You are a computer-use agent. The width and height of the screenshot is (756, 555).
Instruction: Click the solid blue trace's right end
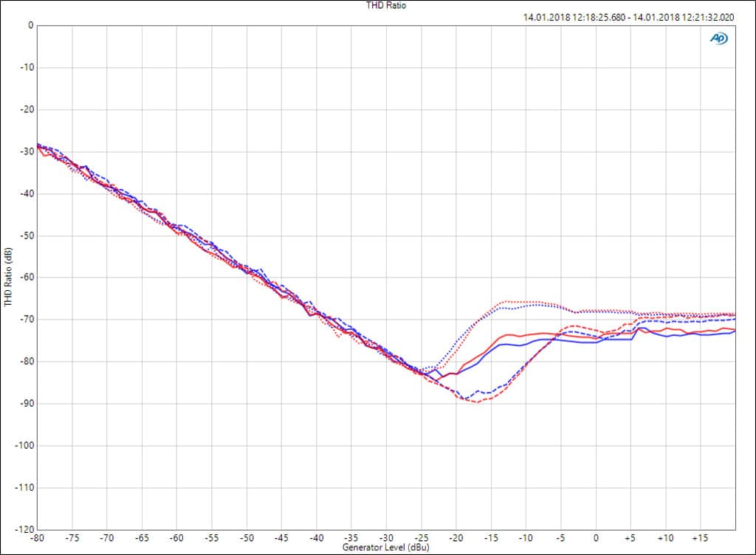pyautogui.click(x=734, y=331)
